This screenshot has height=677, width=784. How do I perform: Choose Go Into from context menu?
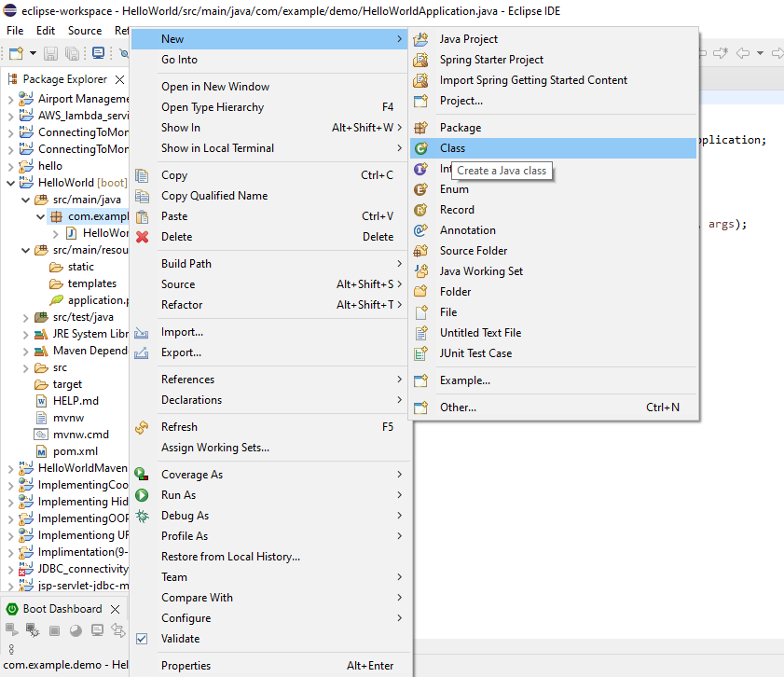pyautogui.click(x=270, y=60)
